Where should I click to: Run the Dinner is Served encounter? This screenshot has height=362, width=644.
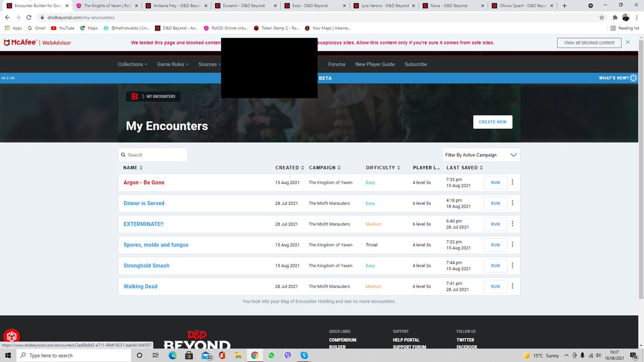pyautogui.click(x=495, y=203)
